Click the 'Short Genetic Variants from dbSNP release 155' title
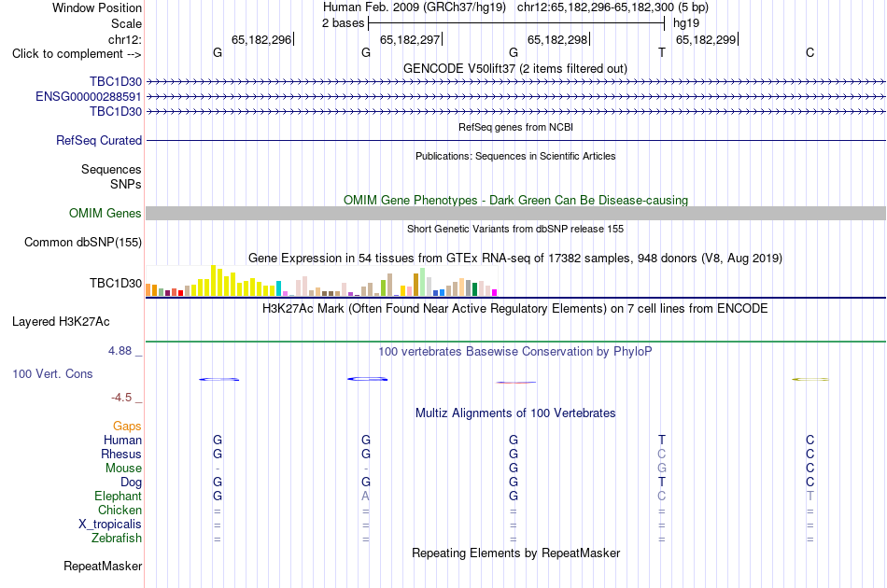The image size is (887, 588). click(x=515, y=229)
